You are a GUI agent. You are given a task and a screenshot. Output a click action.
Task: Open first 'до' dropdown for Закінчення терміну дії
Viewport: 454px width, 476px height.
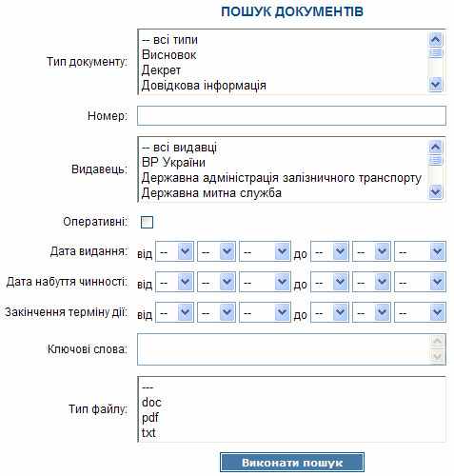point(329,312)
